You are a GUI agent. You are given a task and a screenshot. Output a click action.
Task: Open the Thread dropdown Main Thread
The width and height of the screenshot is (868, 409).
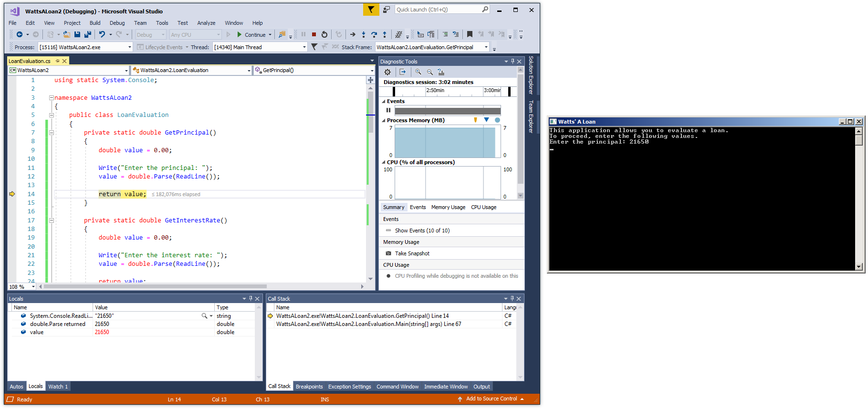[x=304, y=47]
